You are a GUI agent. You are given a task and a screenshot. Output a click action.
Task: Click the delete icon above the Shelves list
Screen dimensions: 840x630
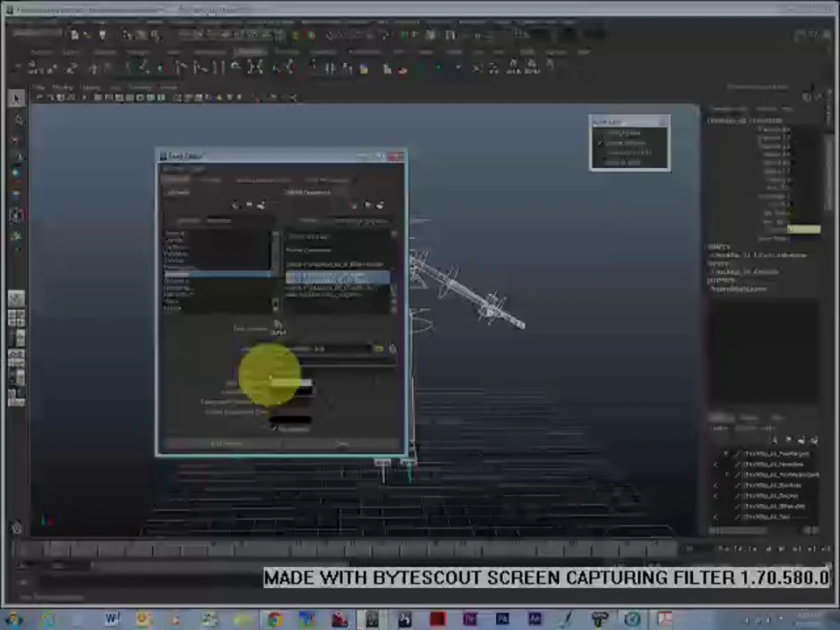(261, 205)
